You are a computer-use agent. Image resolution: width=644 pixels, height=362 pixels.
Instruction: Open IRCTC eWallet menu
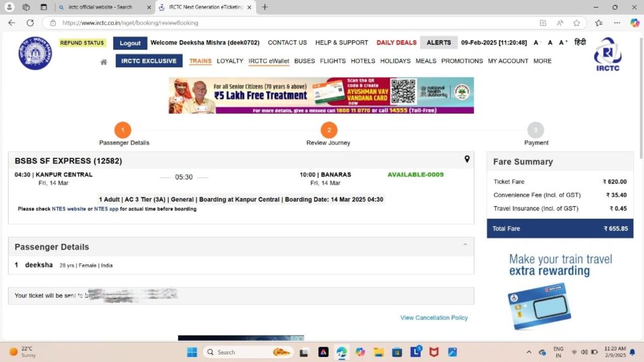click(x=269, y=61)
